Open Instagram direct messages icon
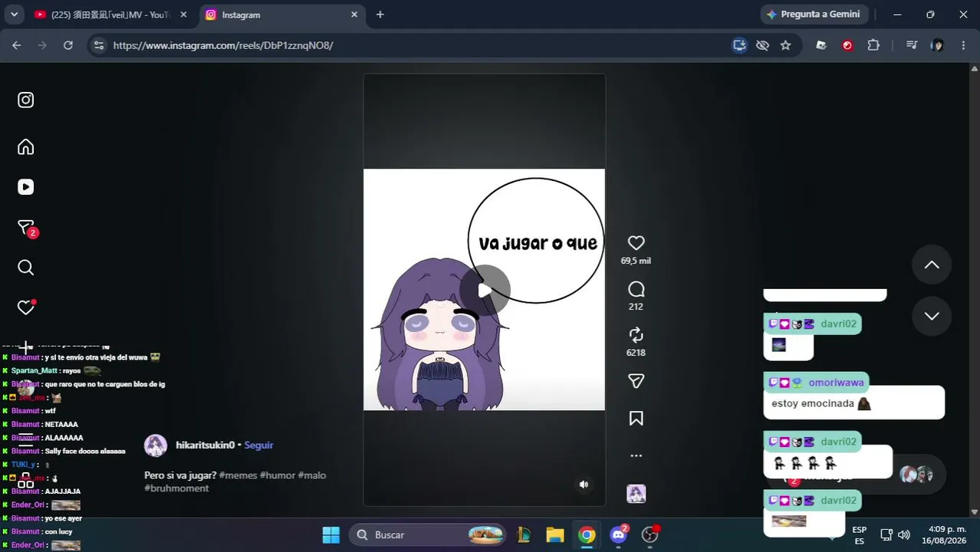The width and height of the screenshot is (980, 552). click(x=25, y=228)
